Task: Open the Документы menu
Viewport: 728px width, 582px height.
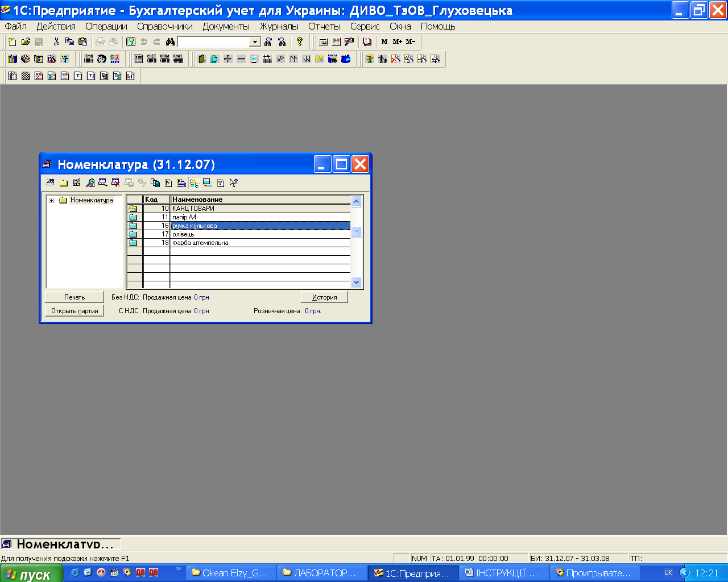Action: pyautogui.click(x=226, y=26)
